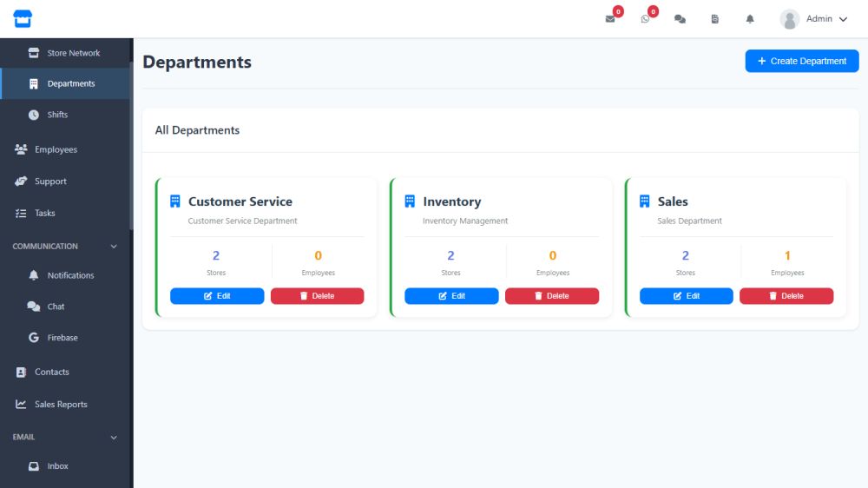Navigate to Sales Reports page
868x488 pixels.
point(61,405)
